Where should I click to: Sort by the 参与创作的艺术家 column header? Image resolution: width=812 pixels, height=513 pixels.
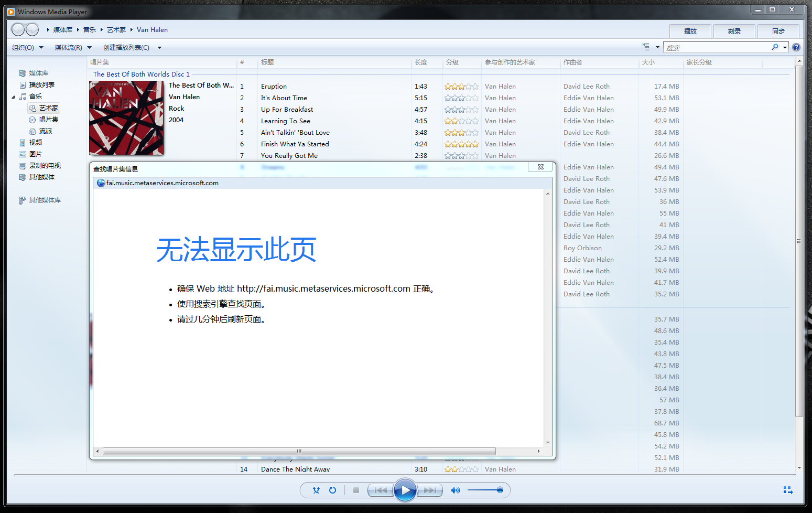coord(510,62)
